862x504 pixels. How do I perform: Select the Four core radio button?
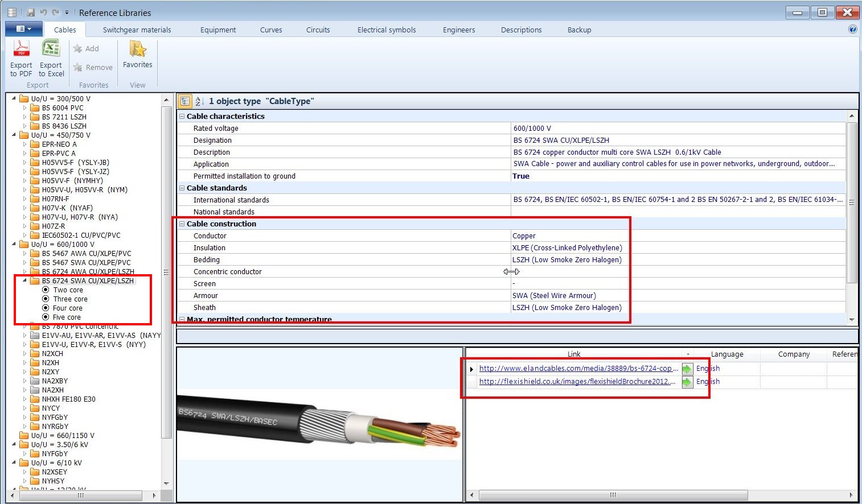pyautogui.click(x=47, y=308)
